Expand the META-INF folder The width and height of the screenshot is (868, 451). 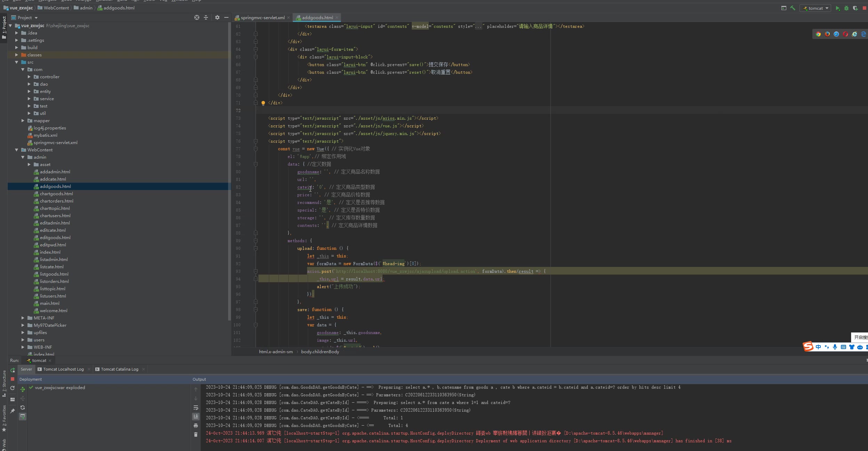point(23,318)
